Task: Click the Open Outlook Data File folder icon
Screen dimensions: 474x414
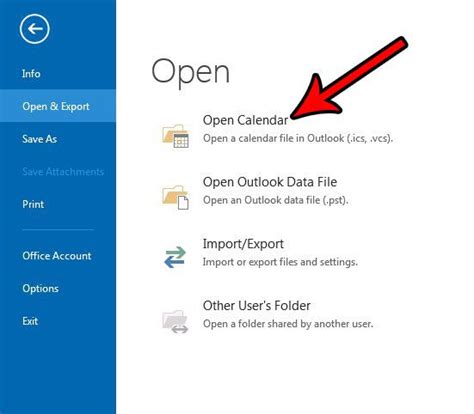Action: coord(175,197)
